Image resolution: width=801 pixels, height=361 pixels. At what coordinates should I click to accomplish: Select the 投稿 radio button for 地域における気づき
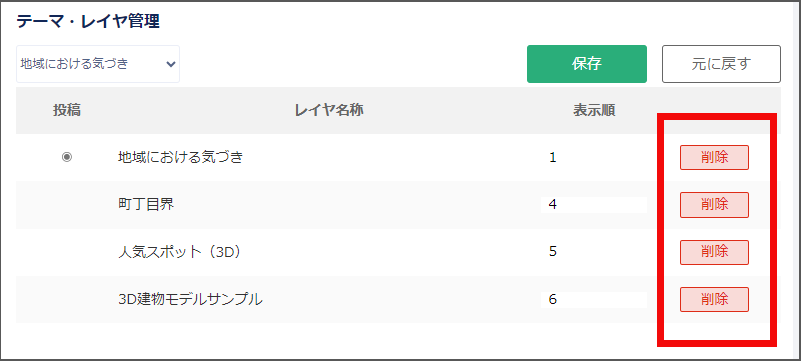coord(67,157)
